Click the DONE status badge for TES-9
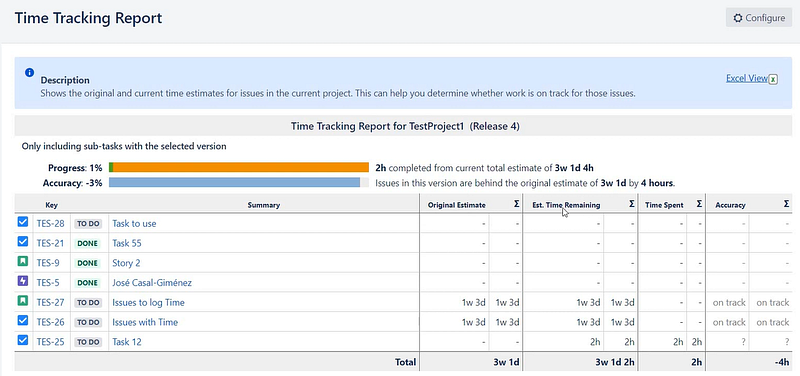Image resolution: width=800 pixels, height=376 pixels. pos(87,263)
